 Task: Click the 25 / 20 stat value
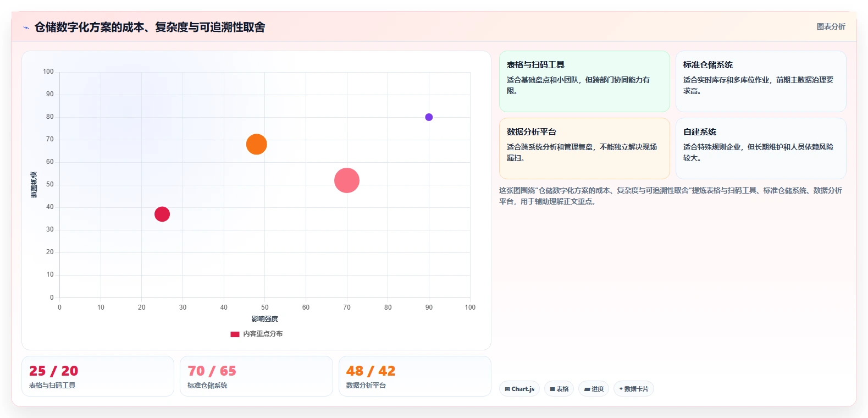(x=54, y=371)
